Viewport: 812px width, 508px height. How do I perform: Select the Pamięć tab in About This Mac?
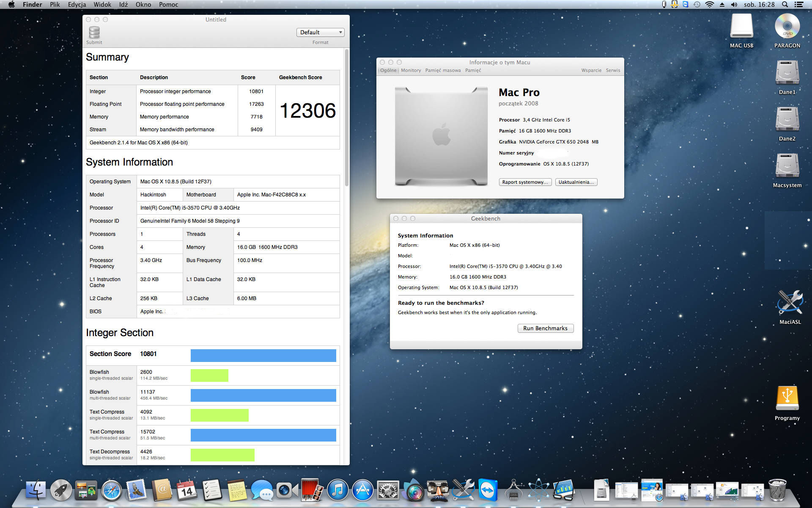pyautogui.click(x=473, y=70)
